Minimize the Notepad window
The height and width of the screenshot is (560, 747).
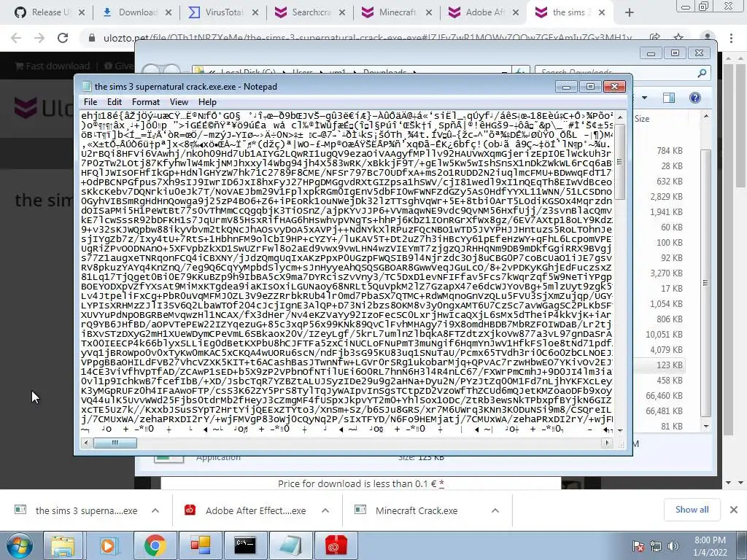[566, 87]
